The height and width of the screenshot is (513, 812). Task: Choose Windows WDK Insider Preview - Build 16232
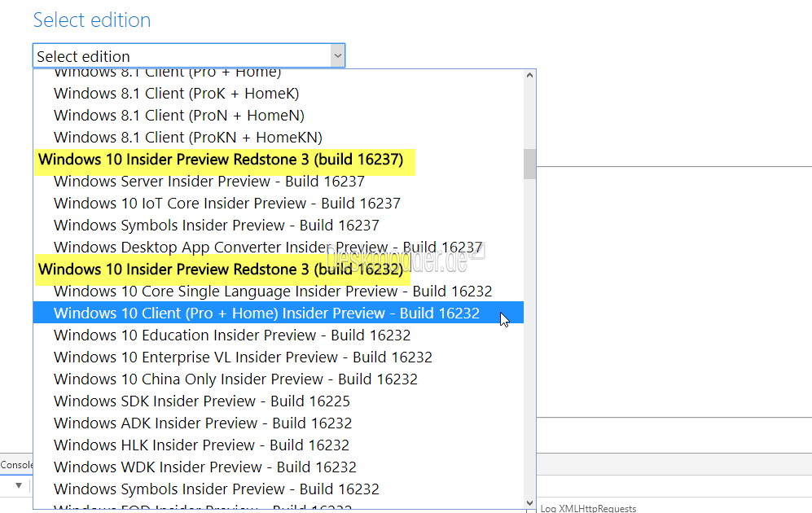(279, 467)
